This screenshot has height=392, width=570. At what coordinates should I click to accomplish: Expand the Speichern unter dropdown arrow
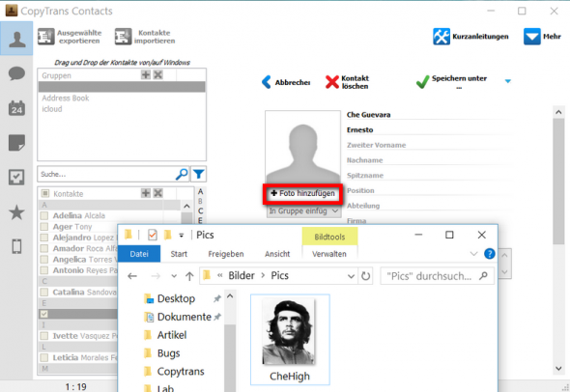[508, 81]
